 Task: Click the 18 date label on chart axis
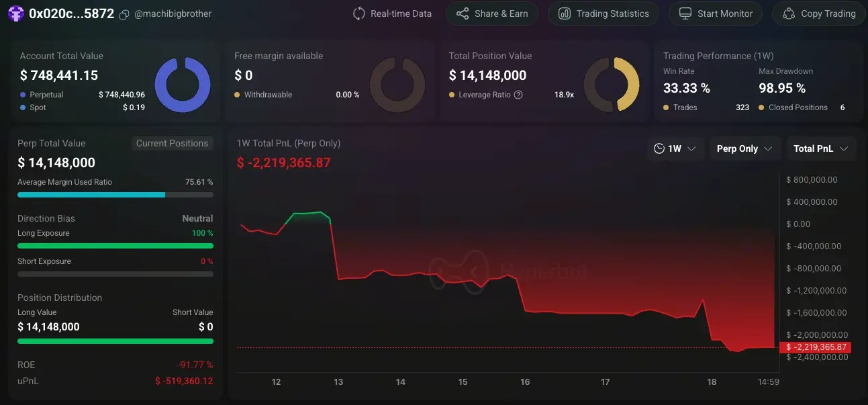pos(712,381)
